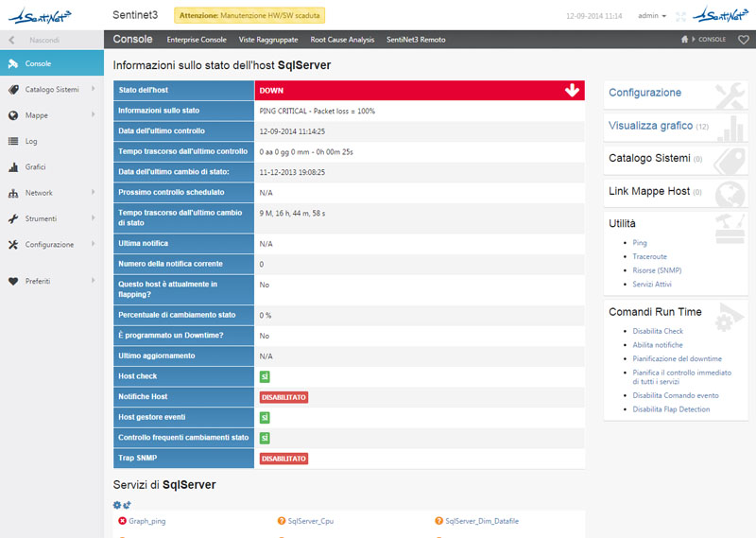Click Pianifica il controllo immediato link
Screen dimensions: 756x538
pos(681,377)
